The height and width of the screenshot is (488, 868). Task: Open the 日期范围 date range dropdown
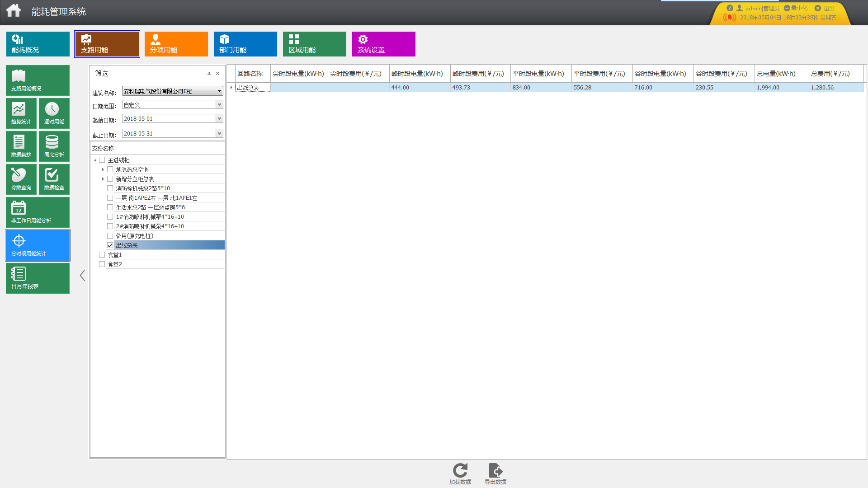(x=219, y=105)
